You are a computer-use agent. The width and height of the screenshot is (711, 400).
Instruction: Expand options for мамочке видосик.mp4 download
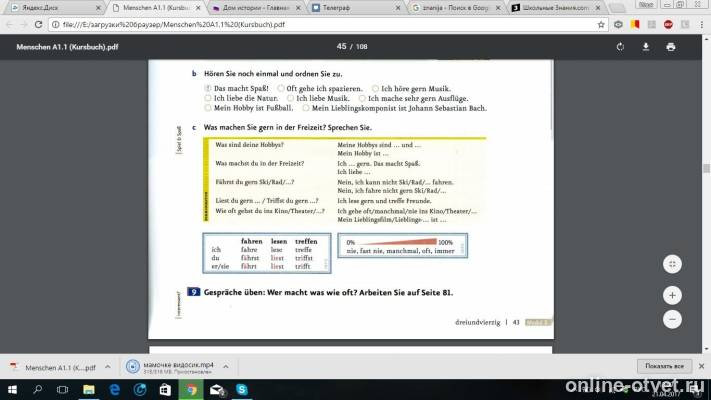tap(226, 367)
